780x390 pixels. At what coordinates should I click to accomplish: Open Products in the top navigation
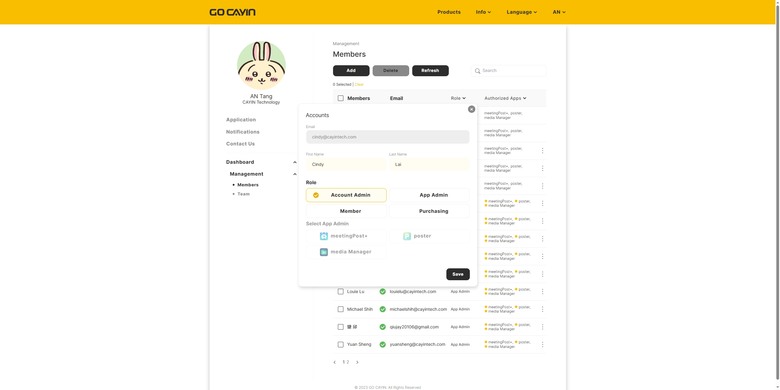(449, 12)
